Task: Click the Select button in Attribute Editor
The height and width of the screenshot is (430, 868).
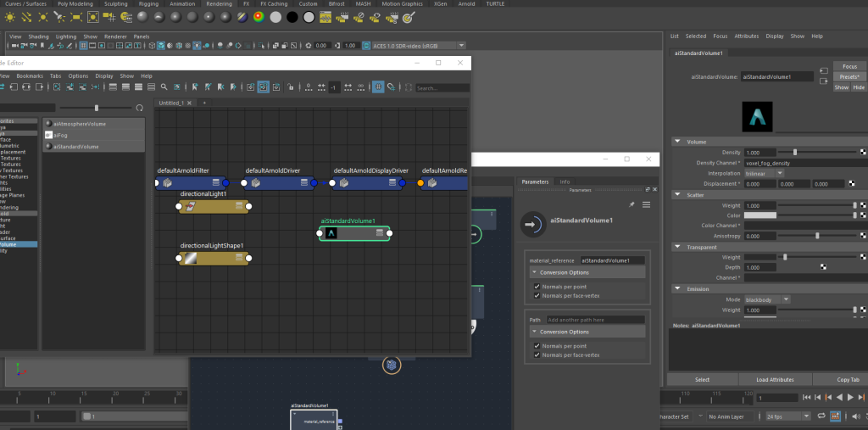Action: click(703, 380)
